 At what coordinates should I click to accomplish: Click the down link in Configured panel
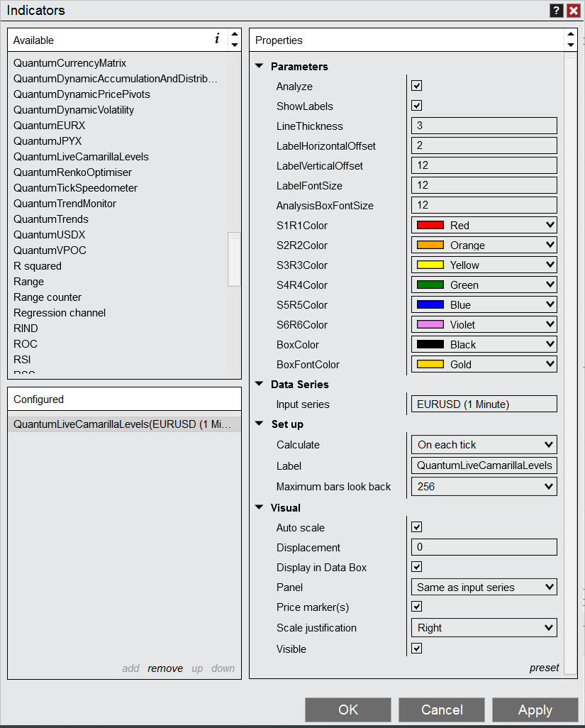pyautogui.click(x=223, y=668)
